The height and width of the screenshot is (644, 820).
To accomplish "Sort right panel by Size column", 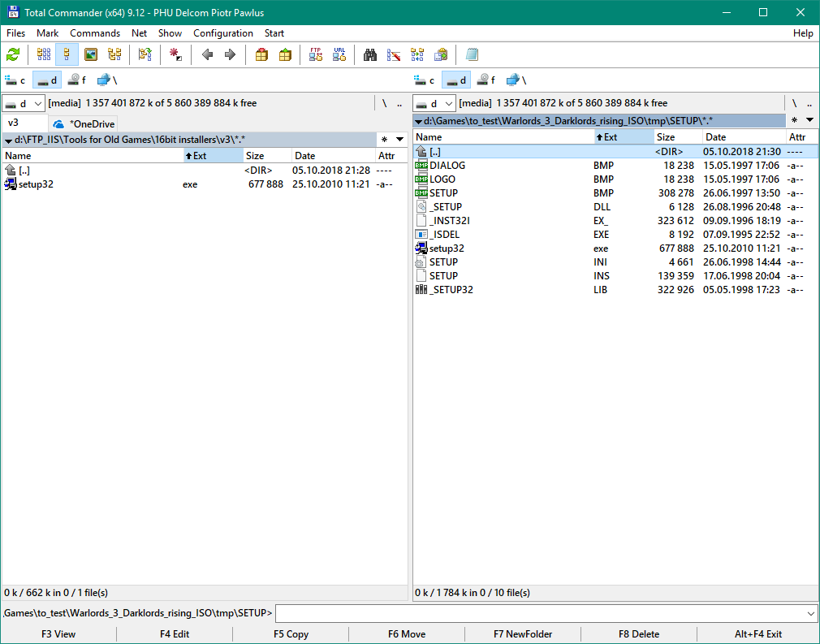I will 678,137.
